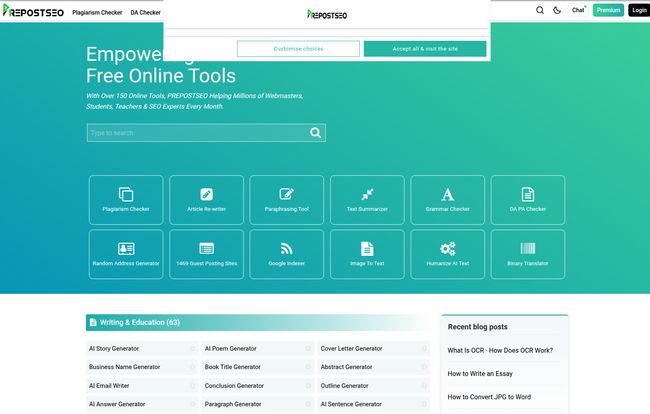Open Abstract Generator link
This screenshot has width=650, height=414.
347,367
